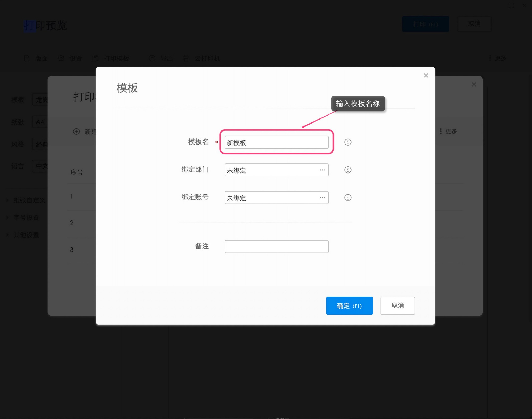532x419 pixels.
Task: Click the 新建 plus icon
Action: click(x=76, y=132)
